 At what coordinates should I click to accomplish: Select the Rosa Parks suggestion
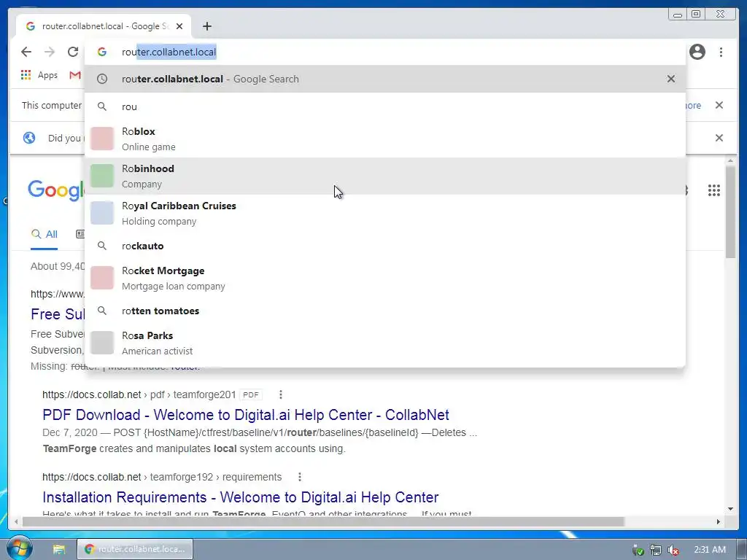(x=385, y=343)
